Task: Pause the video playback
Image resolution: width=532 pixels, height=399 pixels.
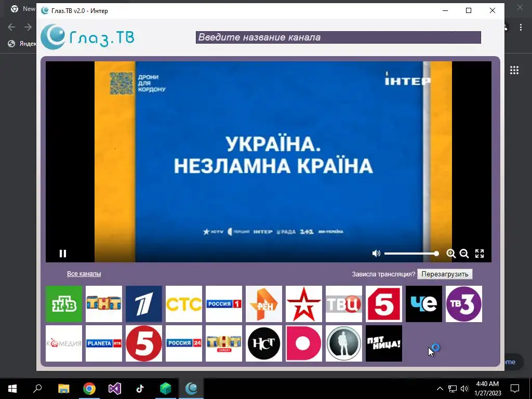Action: coord(63,254)
